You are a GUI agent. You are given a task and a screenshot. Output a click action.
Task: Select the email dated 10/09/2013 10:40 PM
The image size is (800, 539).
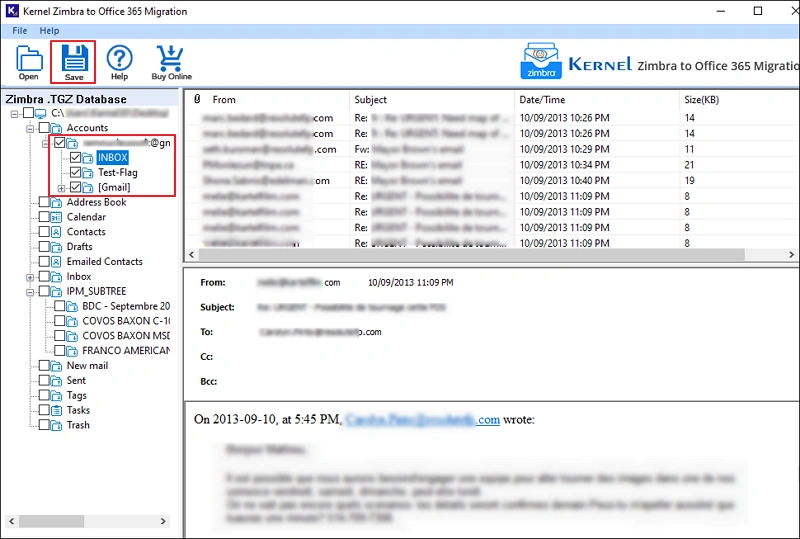click(491, 181)
